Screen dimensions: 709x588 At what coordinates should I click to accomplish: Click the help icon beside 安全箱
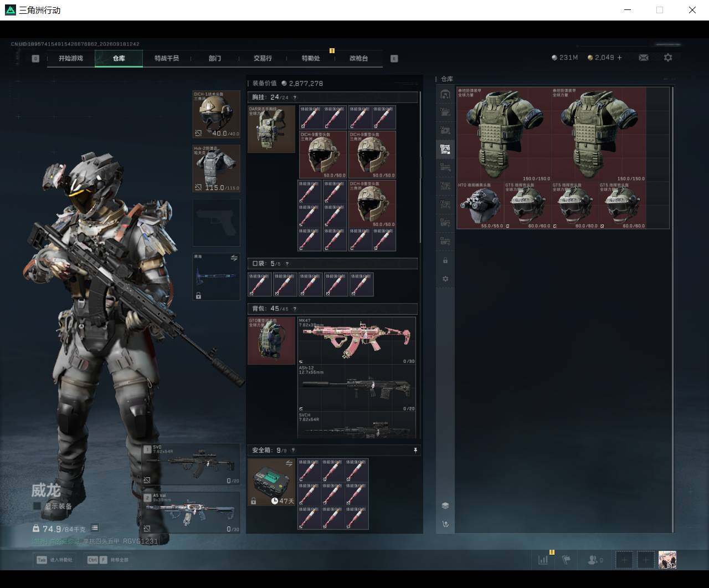tap(293, 451)
